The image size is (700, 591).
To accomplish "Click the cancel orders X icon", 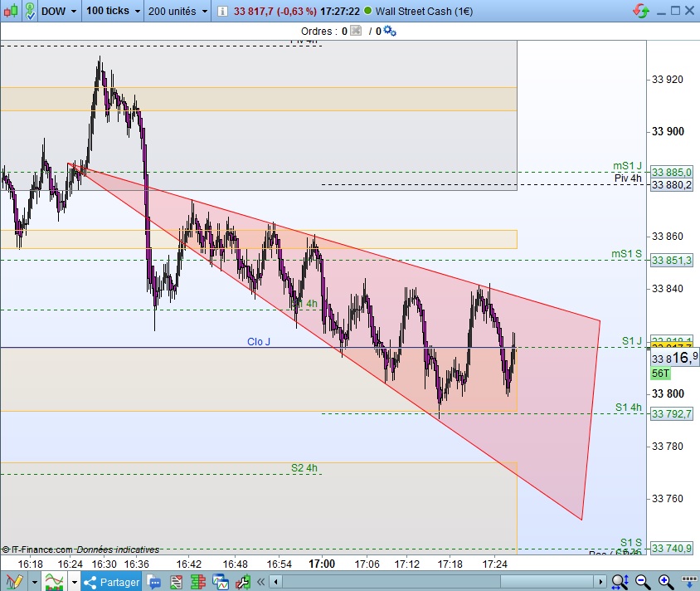I will 356,31.
